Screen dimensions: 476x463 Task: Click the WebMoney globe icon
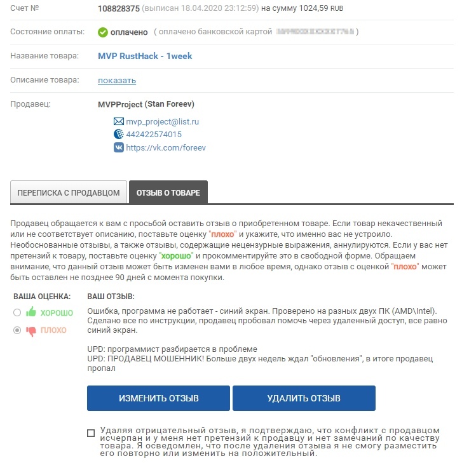tap(118, 134)
